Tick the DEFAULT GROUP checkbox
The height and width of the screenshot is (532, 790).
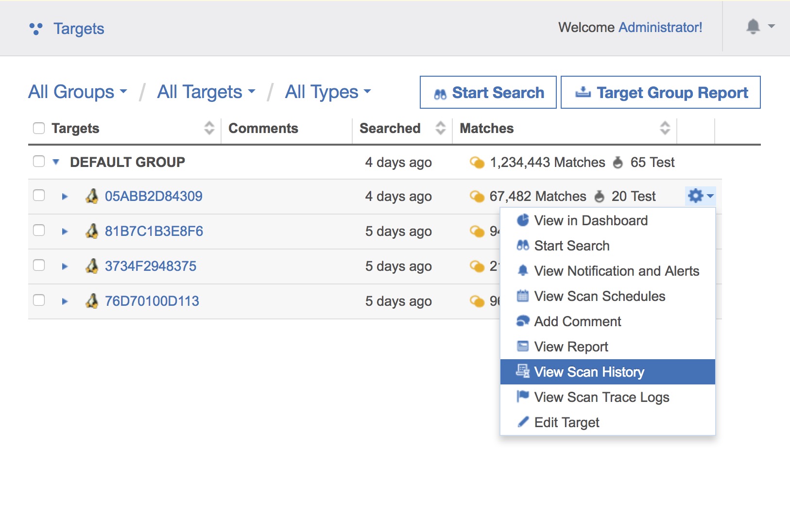click(39, 162)
